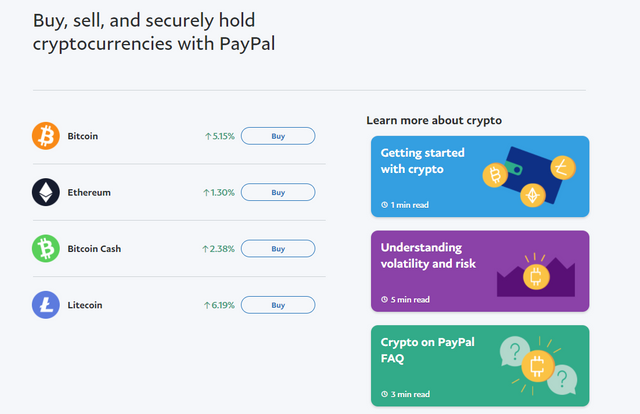Click the wallet illustration on Getting started card
640x414 pixels.
point(529,177)
